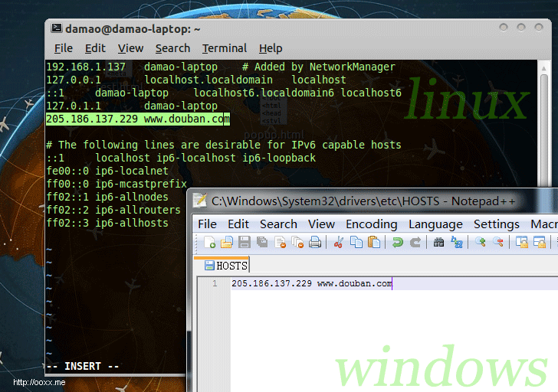
Task: Click the Close document icon in Notepad++
Action: (280, 242)
